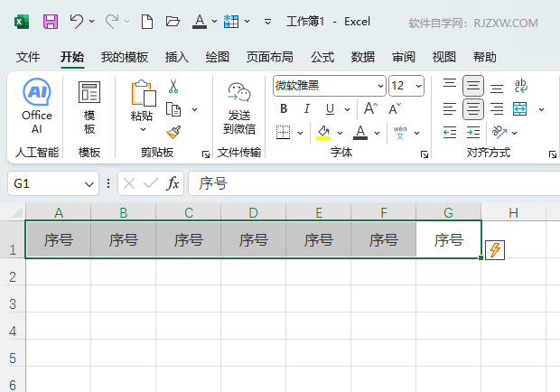Image resolution: width=560 pixels, height=392 pixels.
Task: Click the formula bar input showing 序号
Action: coord(374,183)
